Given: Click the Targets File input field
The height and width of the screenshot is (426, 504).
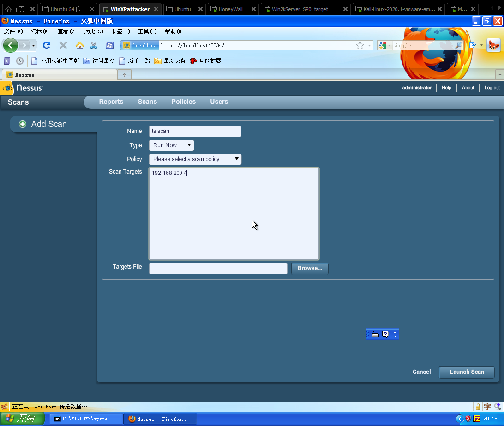Looking at the screenshot, I should click(x=218, y=268).
